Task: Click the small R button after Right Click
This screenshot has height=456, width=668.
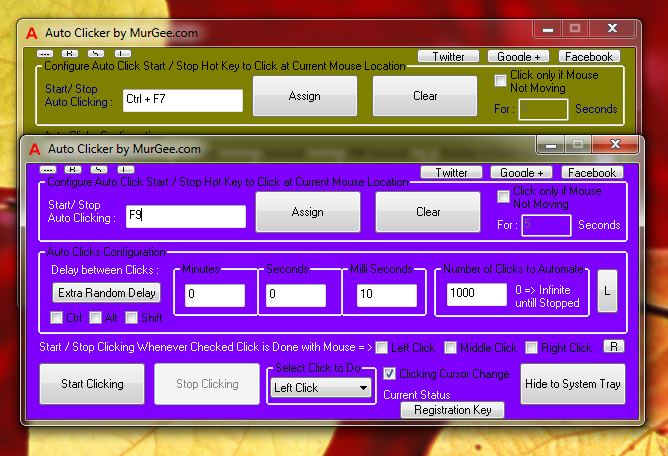Action: tap(614, 346)
